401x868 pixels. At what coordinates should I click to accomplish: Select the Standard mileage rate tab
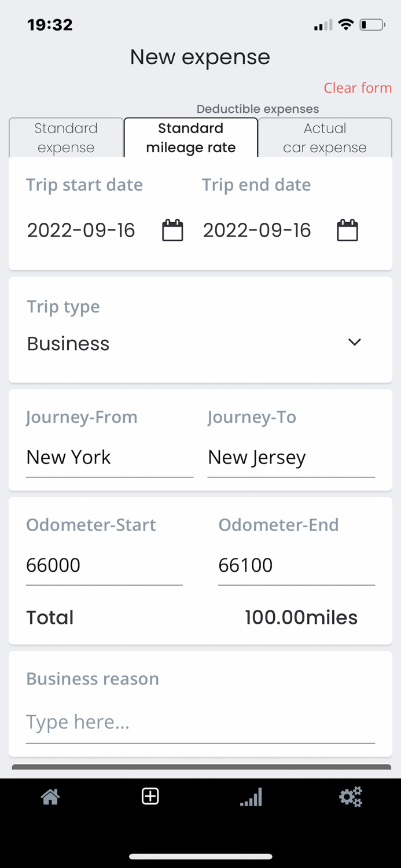pyautogui.click(x=190, y=137)
